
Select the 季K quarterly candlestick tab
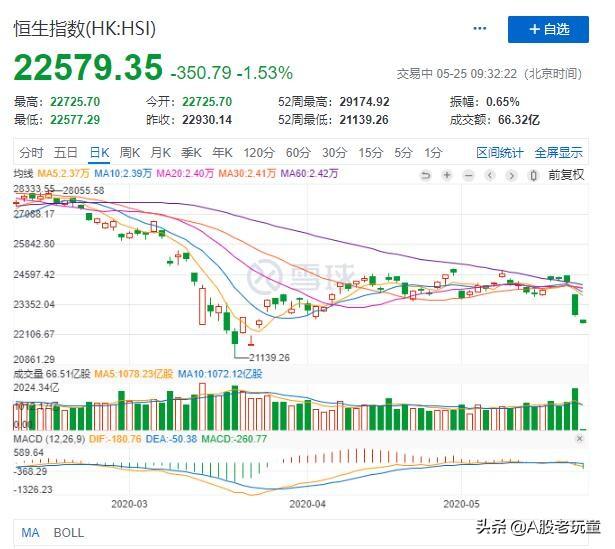(x=191, y=152)
